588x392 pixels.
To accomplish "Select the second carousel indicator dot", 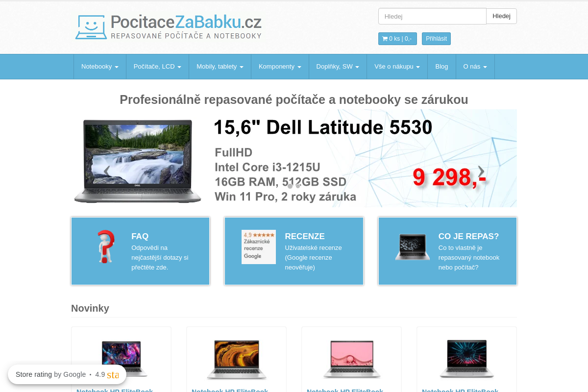I will click(298, 186).
